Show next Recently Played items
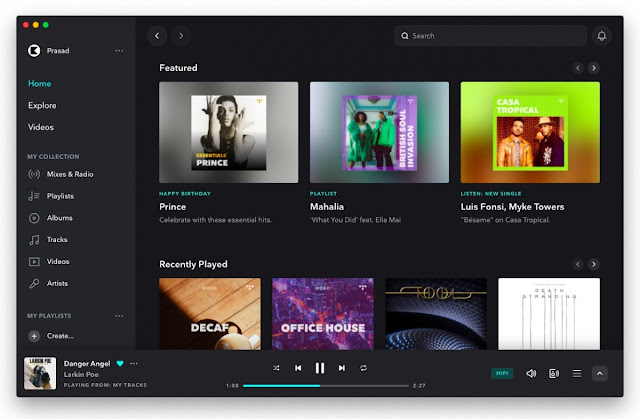The image size is (640, 419). [594, 264]
